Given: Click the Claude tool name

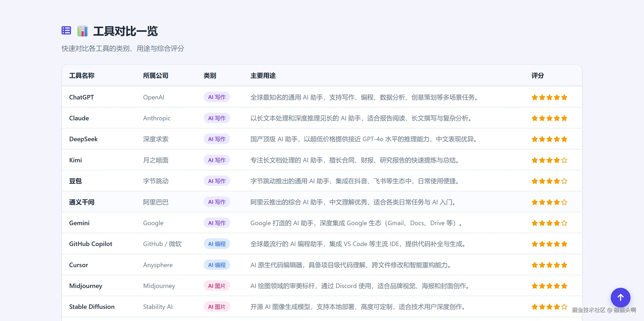Looking at the screenshot, I should pyautogui.click(x=79, y=118).
